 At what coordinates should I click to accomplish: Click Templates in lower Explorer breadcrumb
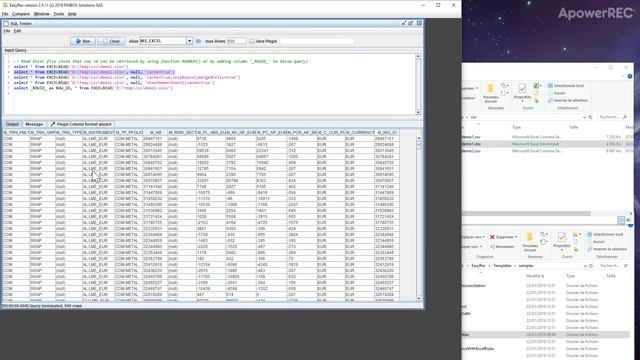coord(502,266)
